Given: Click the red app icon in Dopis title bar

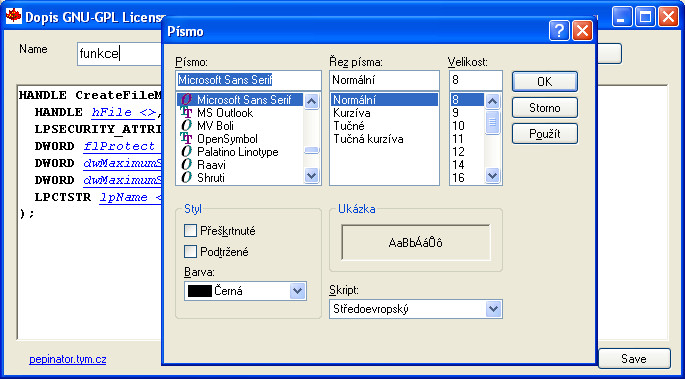Looking at the screenshot, I should (x=14, y=16).
